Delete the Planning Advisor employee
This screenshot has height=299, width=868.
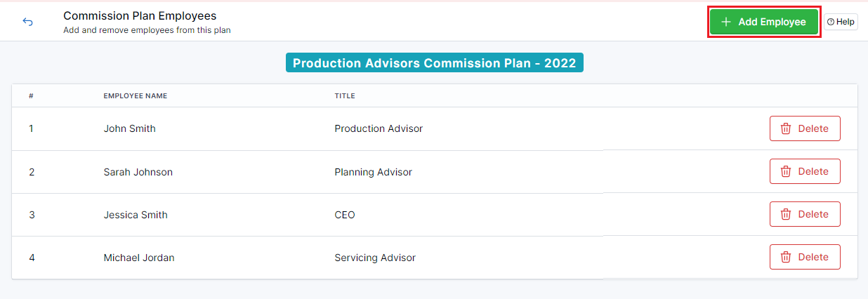(x=805, y=171)
